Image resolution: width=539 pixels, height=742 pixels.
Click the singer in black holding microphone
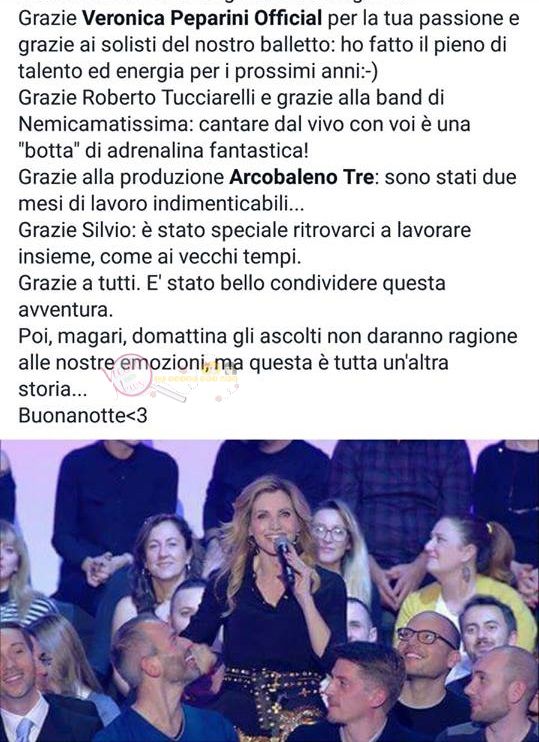tap(270, 596)
